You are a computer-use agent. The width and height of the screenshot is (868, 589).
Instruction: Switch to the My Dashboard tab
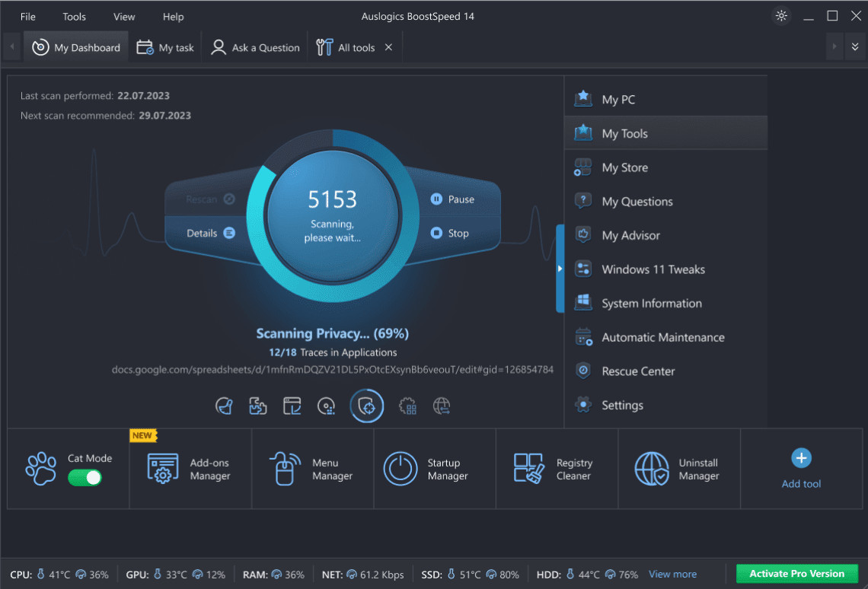click(x=76, y=48)
